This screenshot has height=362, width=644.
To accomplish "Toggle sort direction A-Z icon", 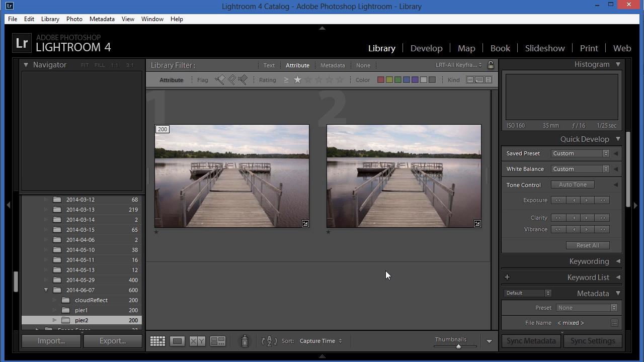I will [269, 341].
